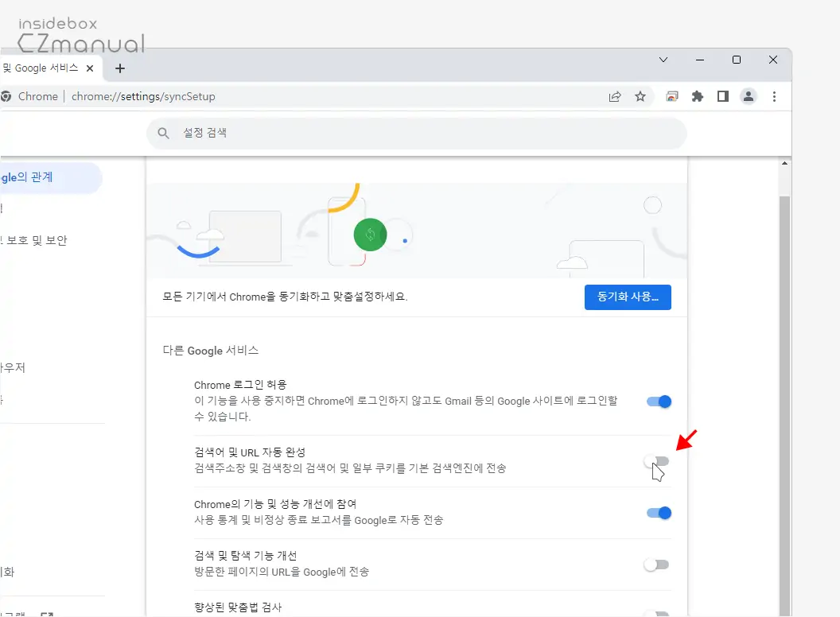Close the Google 서비스 tab
The width and height of the screenshot is (840, 617).
point(90,68)
